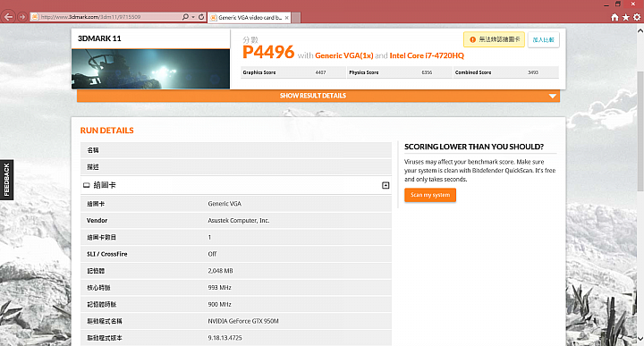Screen dimensions: 644x346
Task: Click the white arrow on result details bar
Action: pyautogui.click(x=553, y=96)
